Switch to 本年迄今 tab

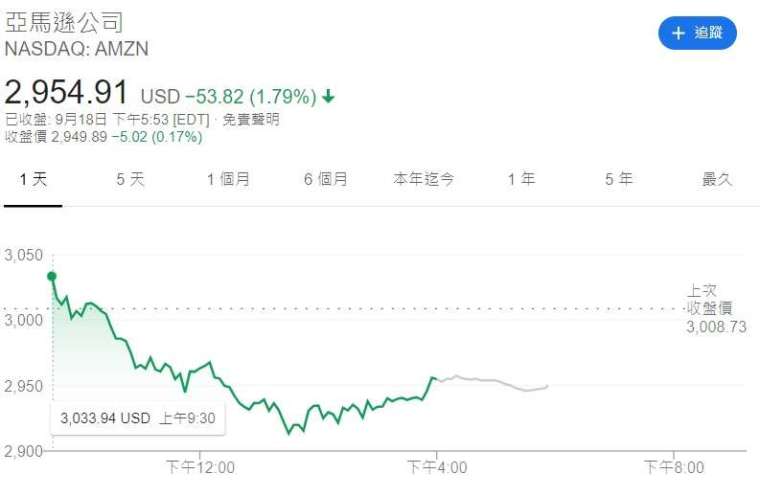[x=424, y=180]
